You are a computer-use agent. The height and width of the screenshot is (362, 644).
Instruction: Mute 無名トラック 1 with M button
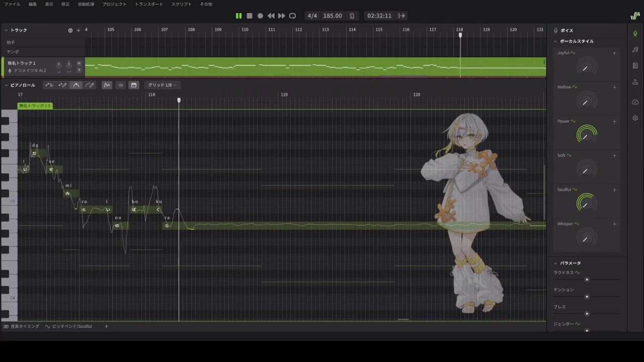79,63
